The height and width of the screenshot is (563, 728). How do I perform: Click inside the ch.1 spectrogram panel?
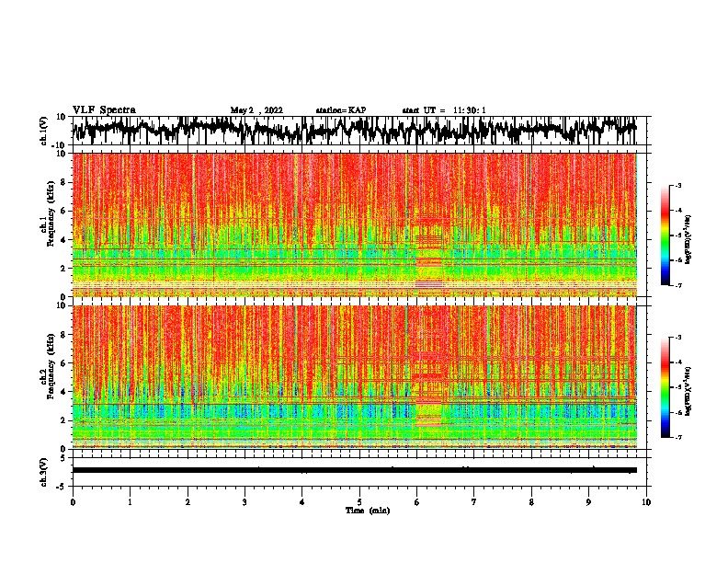[355, 224]
